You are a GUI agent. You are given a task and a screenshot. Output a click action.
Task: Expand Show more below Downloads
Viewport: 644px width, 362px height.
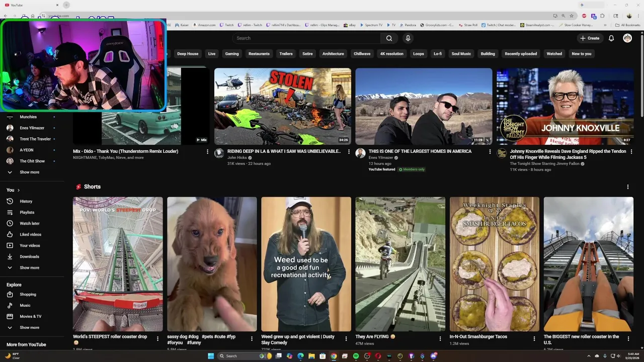pyautogui.click(x=30, y=267)
